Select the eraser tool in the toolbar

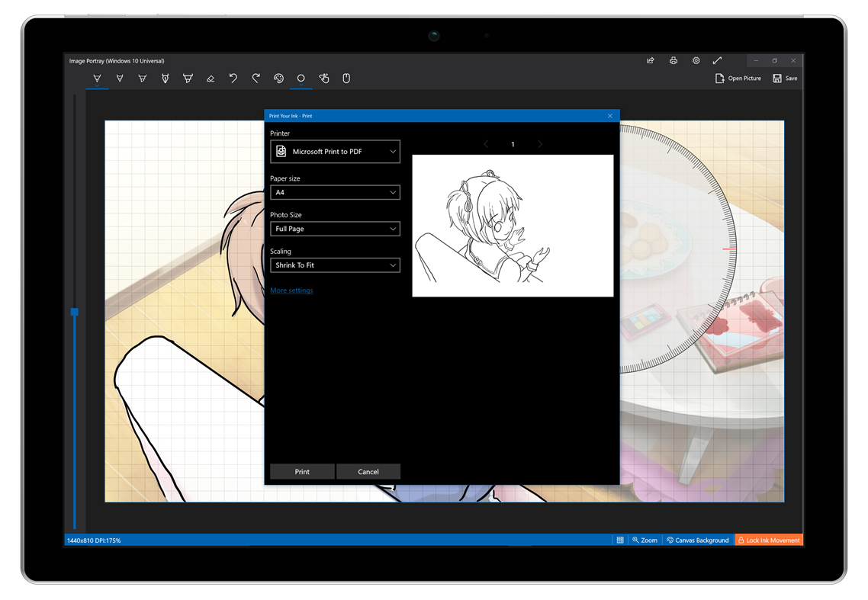pyautogui.click(x=211, y=78)
